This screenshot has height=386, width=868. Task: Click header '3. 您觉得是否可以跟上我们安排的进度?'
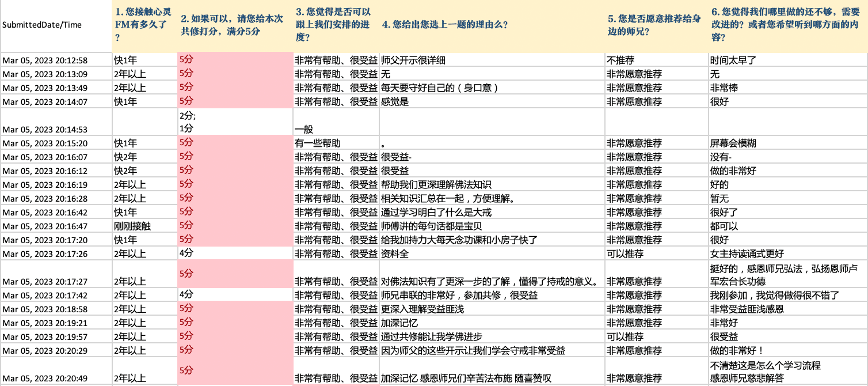click(336, 27)
